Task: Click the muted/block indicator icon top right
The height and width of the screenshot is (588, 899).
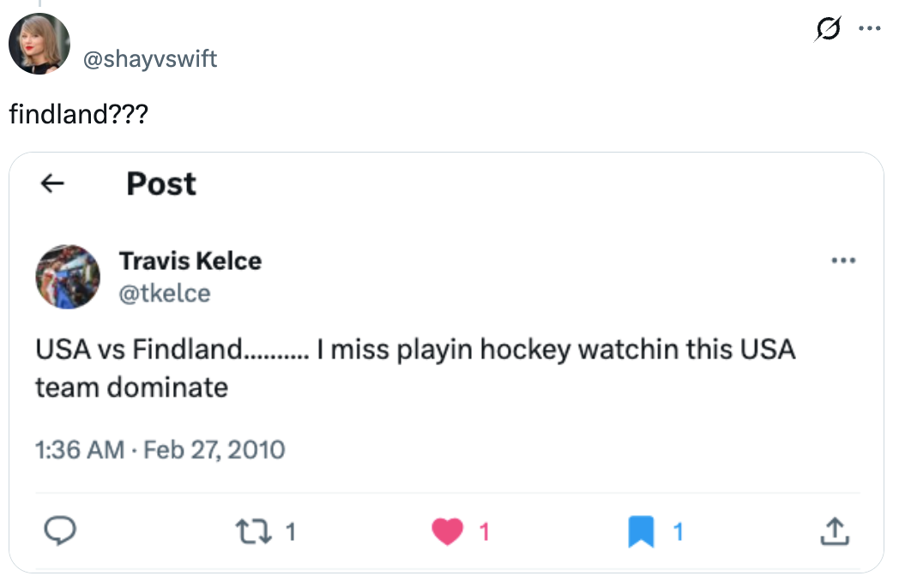Action: [825, 28]
